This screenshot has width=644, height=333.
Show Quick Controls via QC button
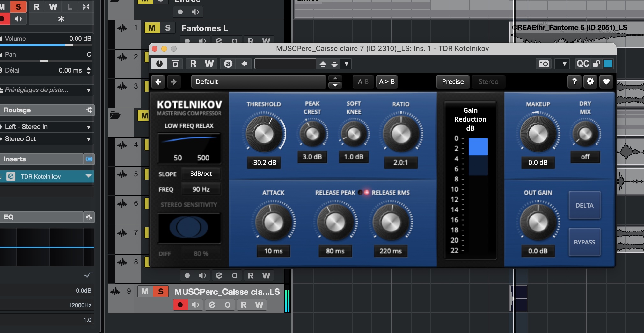tap(583, 64)
